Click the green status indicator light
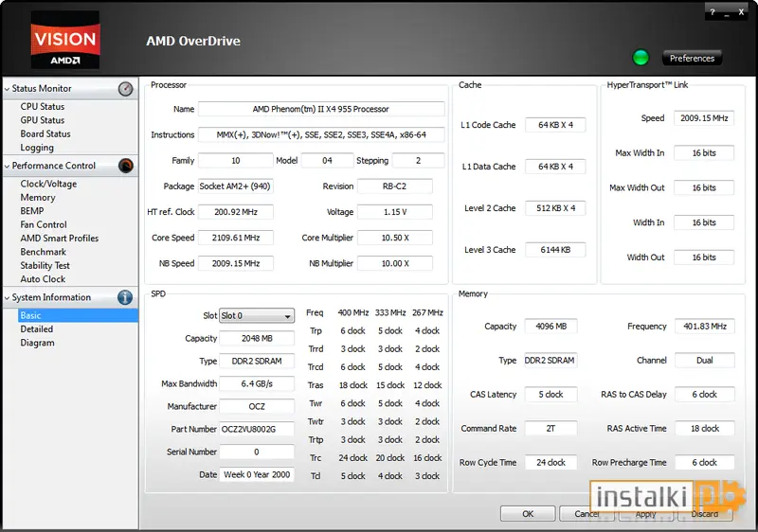The image size is (758, 532). pos(641,58)
